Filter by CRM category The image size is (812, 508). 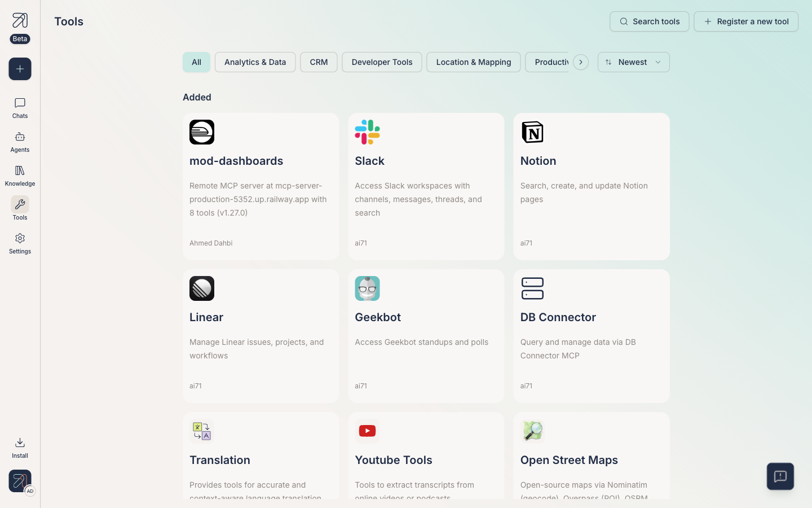(x=319, y=62)
